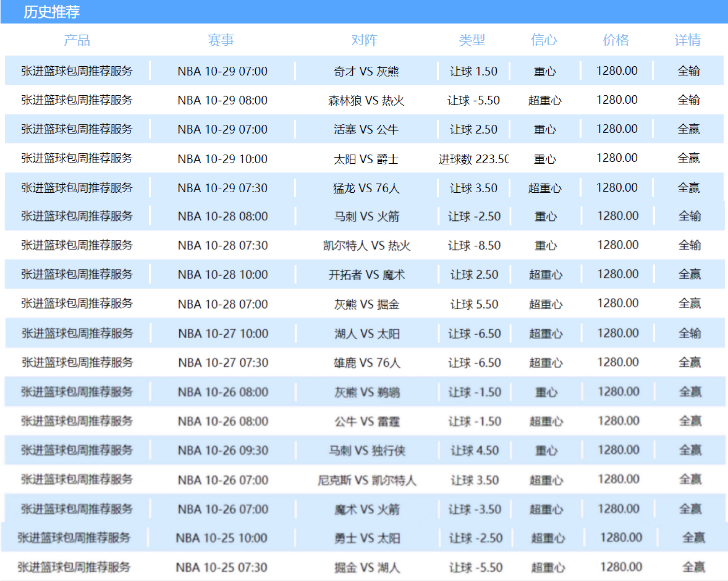Open 全输 detail for 森林狼 VS 热火
The width and height of the screenshot is (728, 581).
point(689,100)
